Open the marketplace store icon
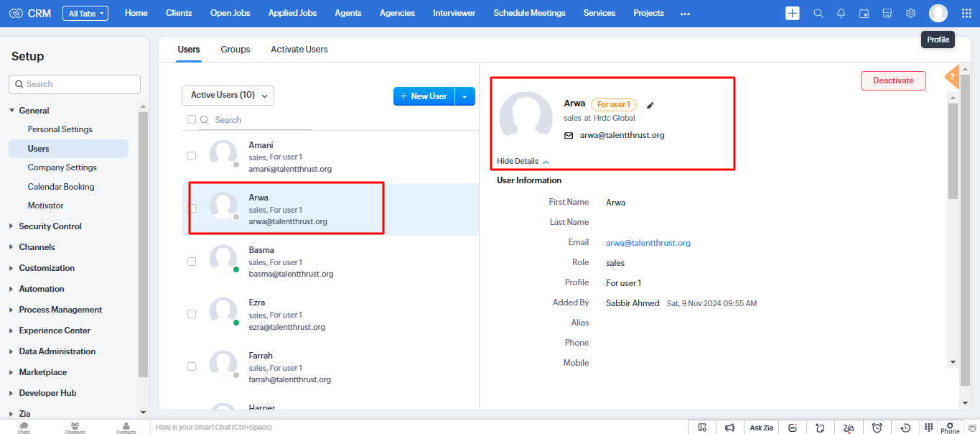Viewport: 980px width, 434px height. [x=887, y=13]
